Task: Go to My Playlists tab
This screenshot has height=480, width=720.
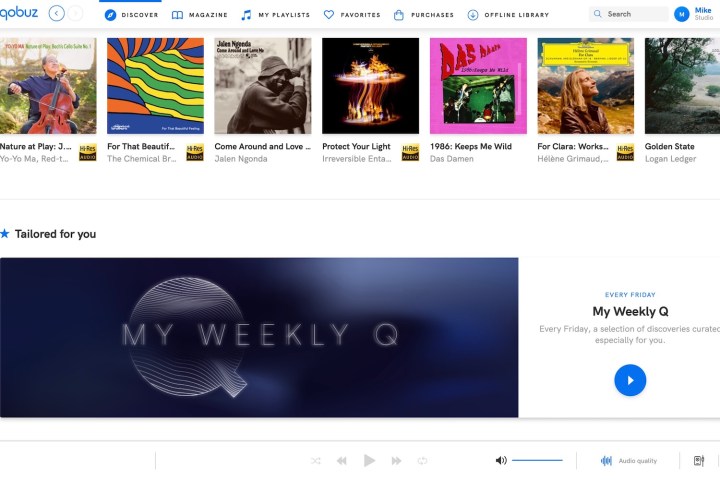Action: (276, 15)
